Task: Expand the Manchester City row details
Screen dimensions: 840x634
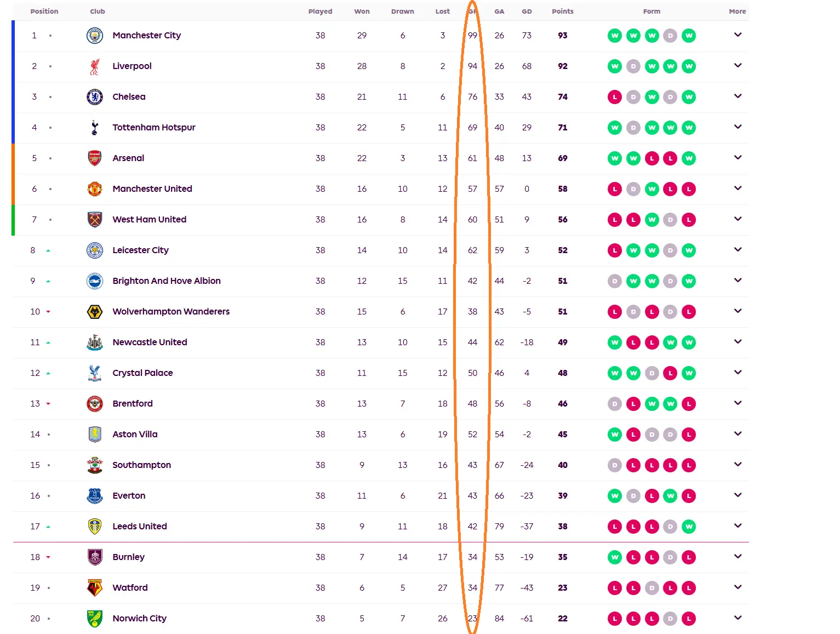Action: point(738,35)
